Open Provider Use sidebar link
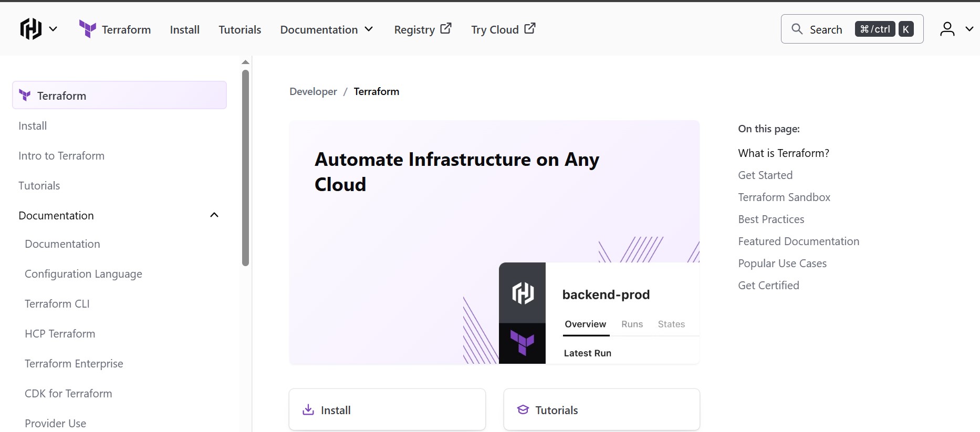Screen dimensions: 980x432 [55, 424]
